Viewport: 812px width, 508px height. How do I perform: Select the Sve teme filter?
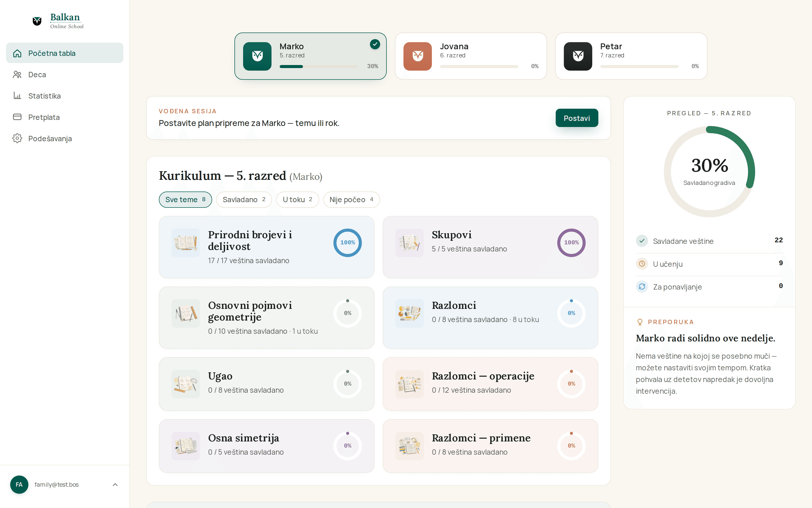click(x=185, y=200)
